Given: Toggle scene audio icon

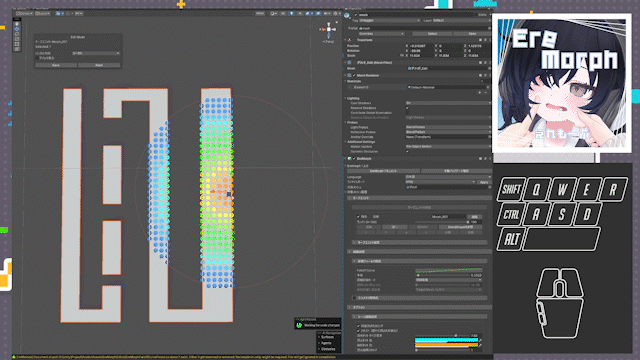Looking at the screenshot, I should (x=300, y=13).
